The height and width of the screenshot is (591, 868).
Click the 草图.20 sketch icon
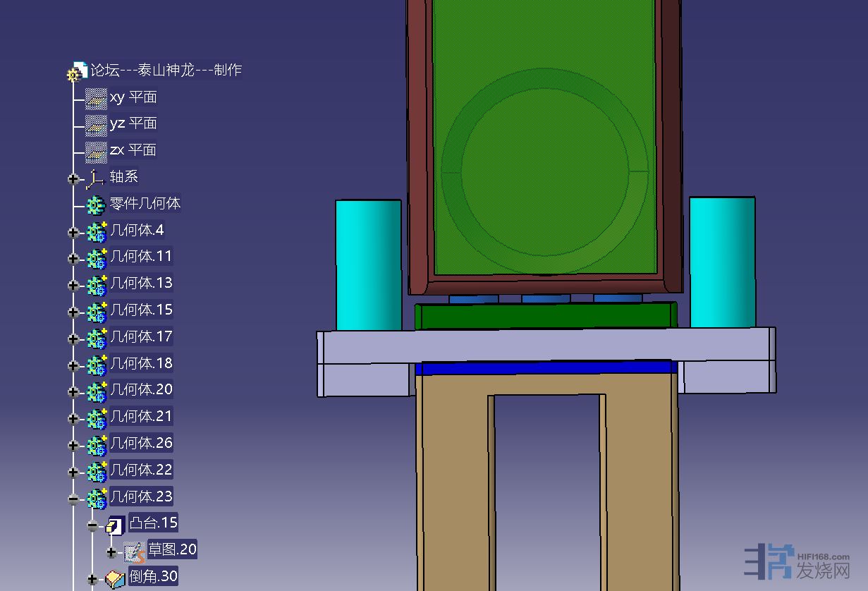134,552
